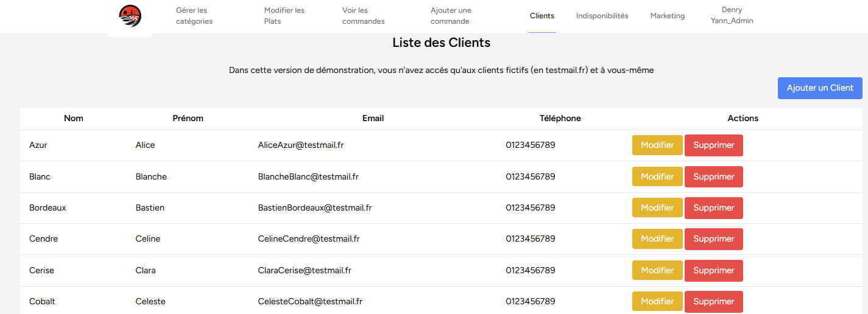Click Modifier for Celine Cendre
Image resolution: width=868 pixels, height=314 pixels.
pyautogui.click(x=657, y=239)
